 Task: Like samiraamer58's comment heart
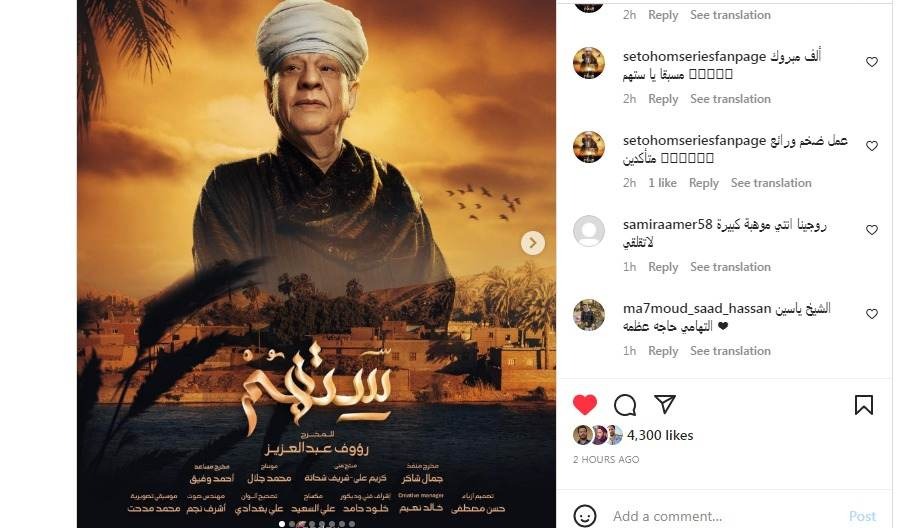(x=872, y=230)
